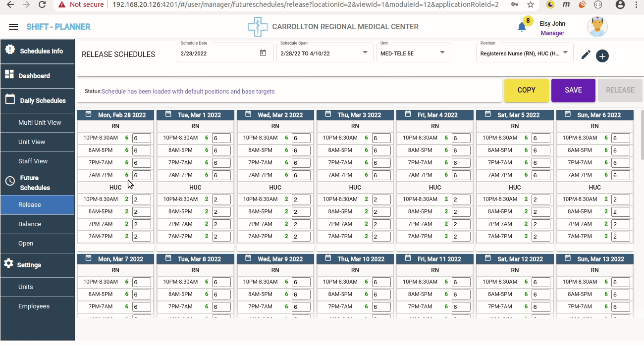Click calendar icon on Mon, Feb 28 2022 header
644x345 pixels.
[x=88, y=114]
